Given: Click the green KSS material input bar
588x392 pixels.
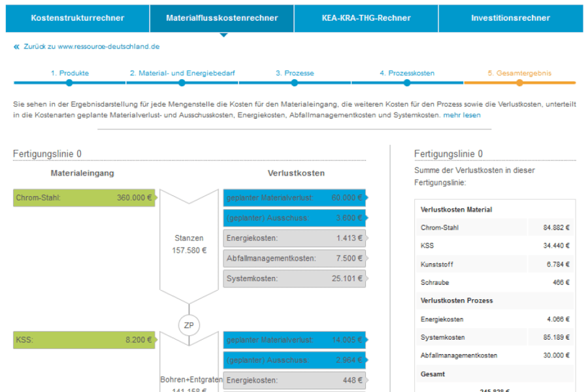Looking at the screenshot, I should 84,340.
